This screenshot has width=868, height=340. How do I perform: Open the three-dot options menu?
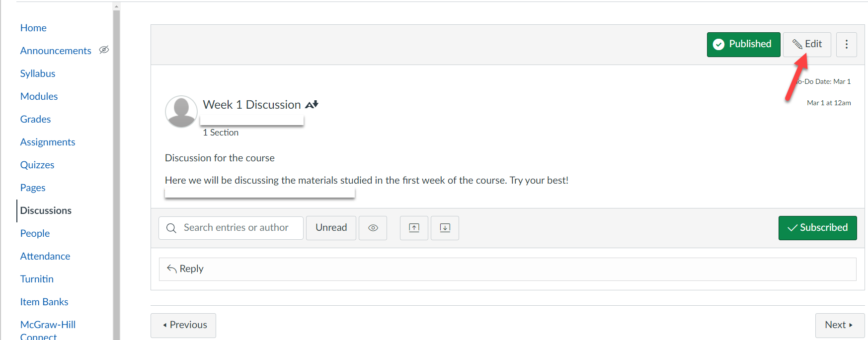click(x=846, y=45)
